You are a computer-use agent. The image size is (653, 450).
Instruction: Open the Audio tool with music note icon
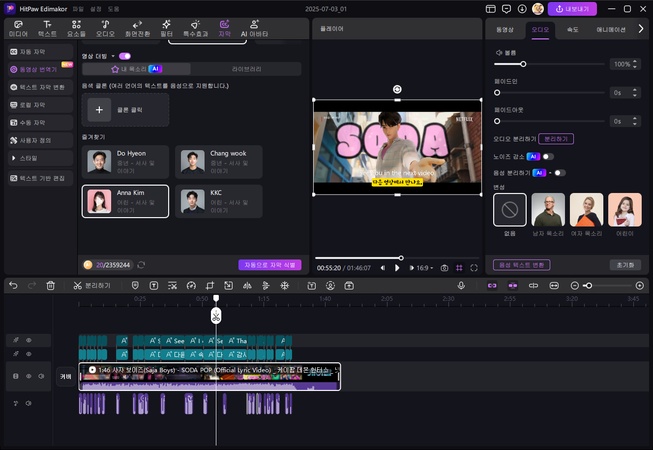tap(105, 29)
